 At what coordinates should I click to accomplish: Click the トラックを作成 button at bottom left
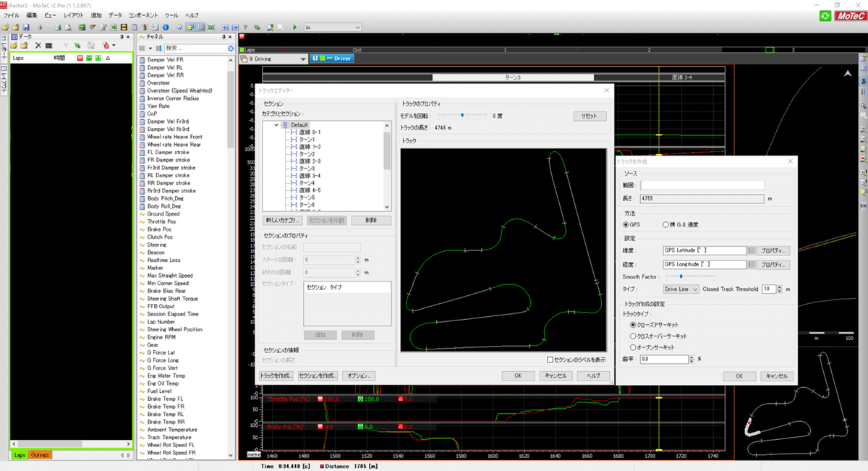(x=276, y=375)
